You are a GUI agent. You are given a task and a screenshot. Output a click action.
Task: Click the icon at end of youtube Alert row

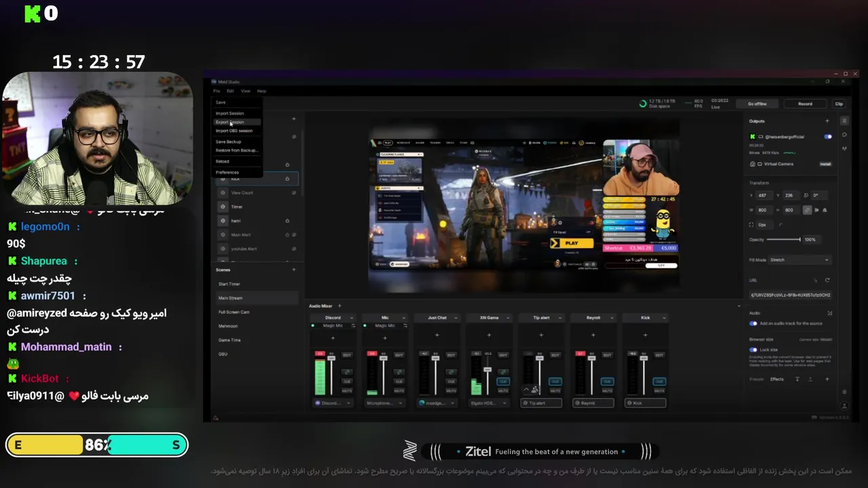294,249
